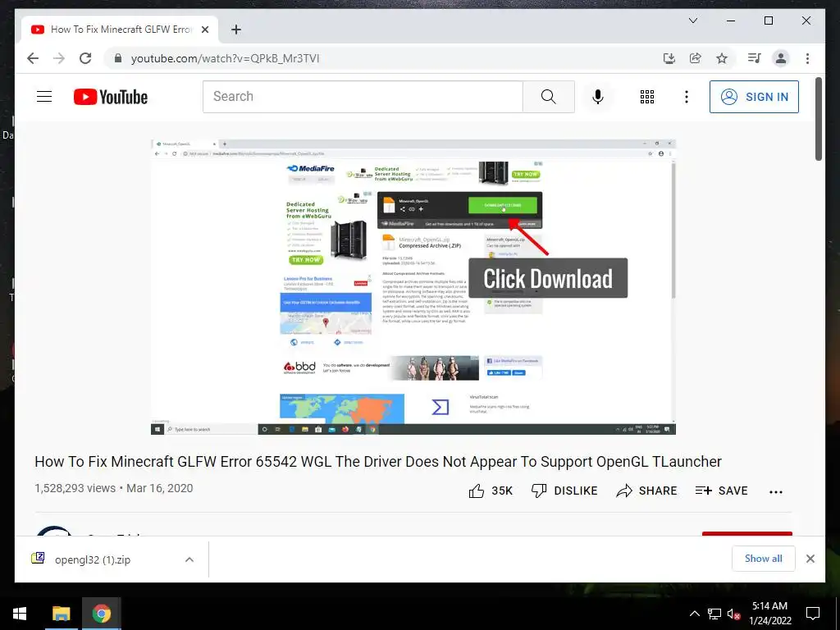Go to YouTube home via the logo
This screenshot has width=840, height=630.
(111, 97)
